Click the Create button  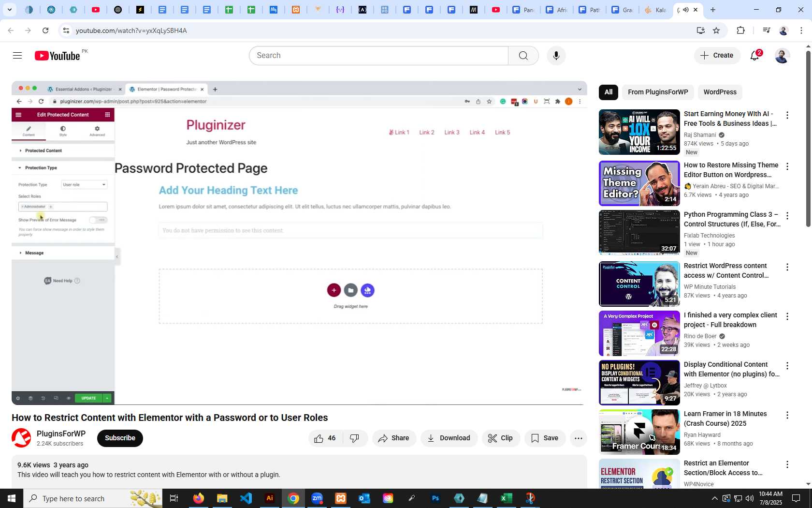717,56
